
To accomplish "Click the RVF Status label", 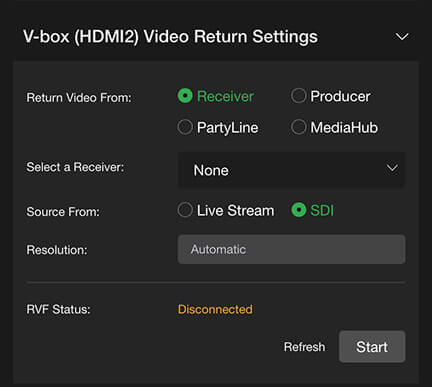I will [58, 309].
